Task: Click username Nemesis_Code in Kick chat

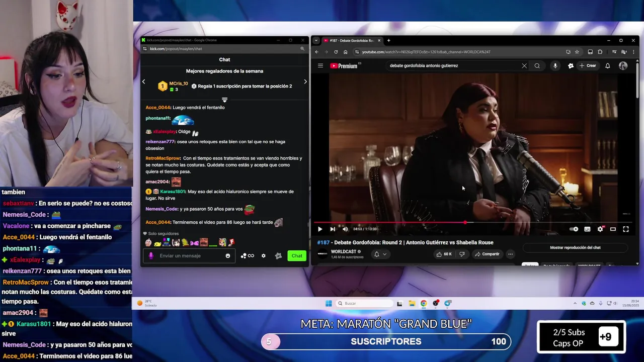Action: coord(162,209)
